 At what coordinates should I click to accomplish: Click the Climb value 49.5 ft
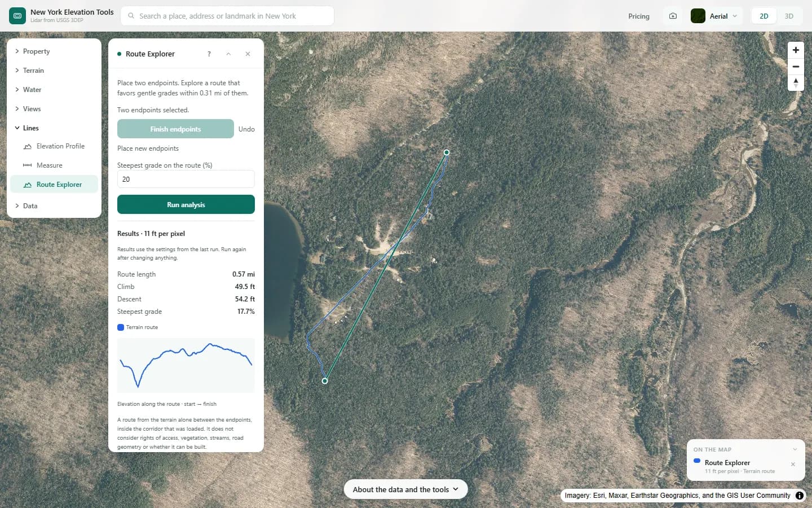pos(245,287)
